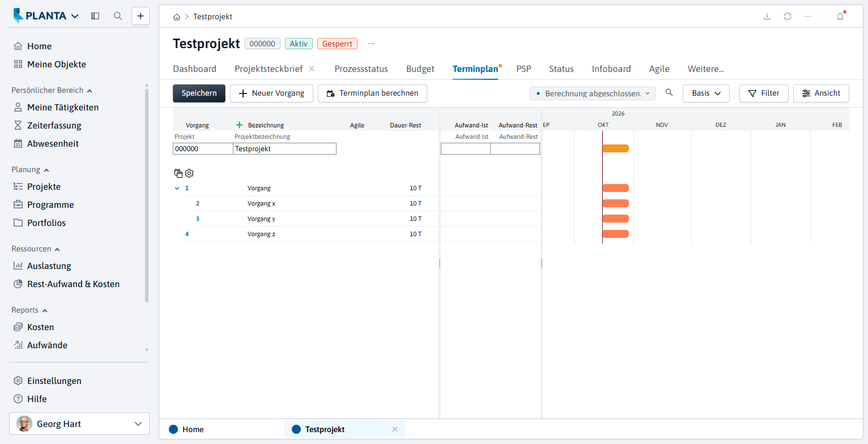Expand the Berechnung abgeschlossen status dropdown
The height and width of the screenshot is (444, 868).
click(593, 93)
